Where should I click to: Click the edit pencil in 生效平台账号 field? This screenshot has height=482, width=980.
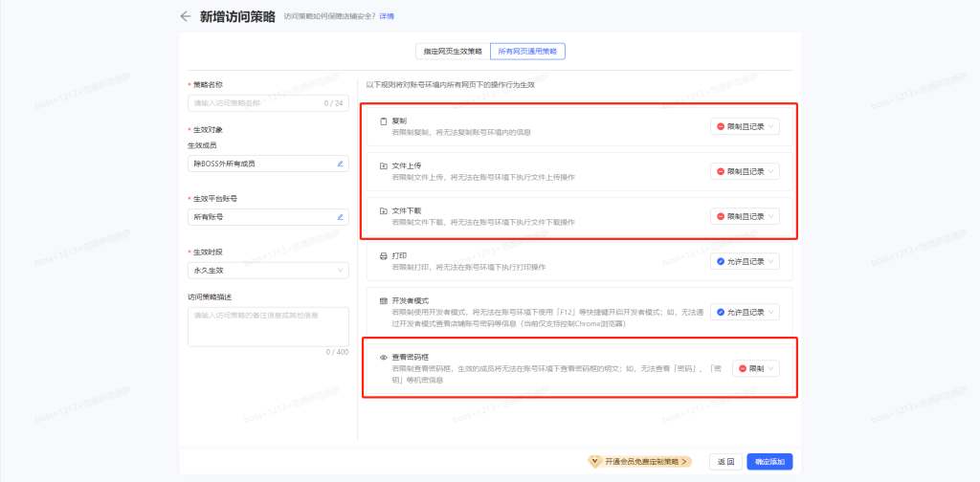(340, 217)
